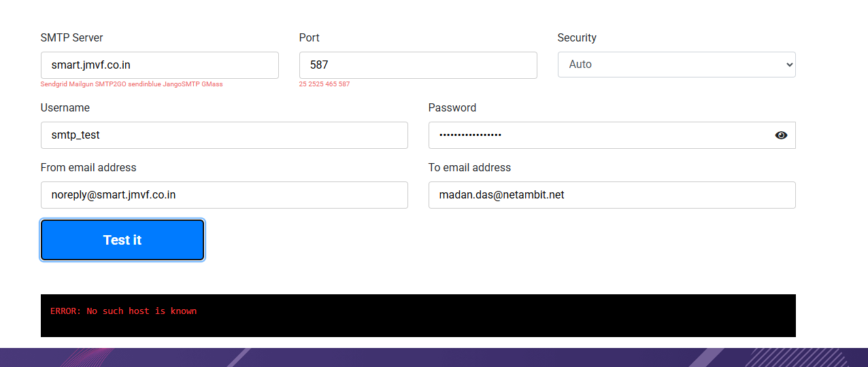Select the 587 port suggestion link
The width and height of the screenshot is (868, 367).
coord(344,84)
